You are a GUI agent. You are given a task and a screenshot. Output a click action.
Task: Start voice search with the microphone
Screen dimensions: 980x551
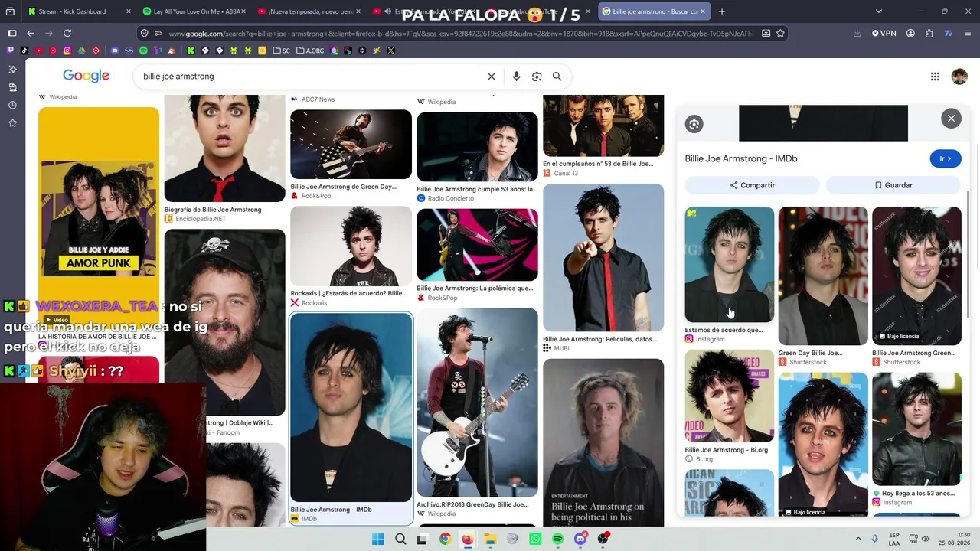pos(516,77)
